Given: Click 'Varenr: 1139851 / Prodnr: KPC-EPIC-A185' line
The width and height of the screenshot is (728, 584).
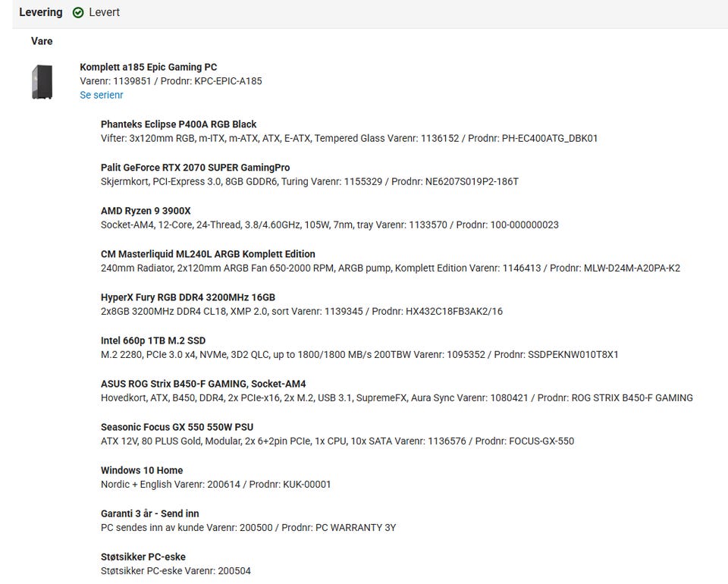Looking at the screenshot, I should tap(171, 81).
